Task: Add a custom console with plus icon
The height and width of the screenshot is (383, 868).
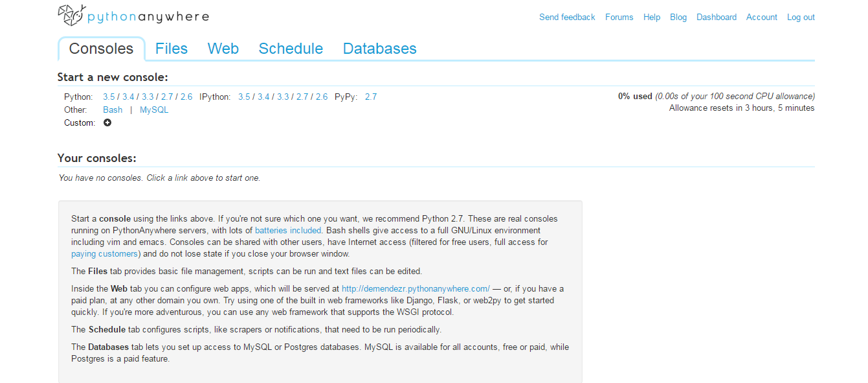Action: click(107, 122)
